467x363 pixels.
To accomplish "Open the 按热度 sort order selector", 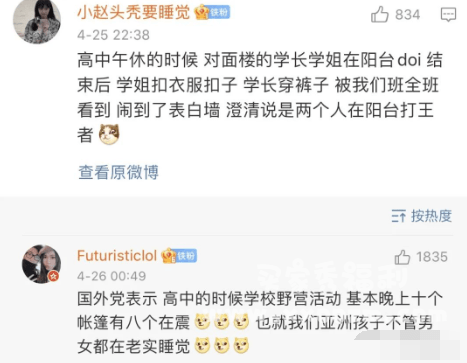I will [x=422, y=216].
